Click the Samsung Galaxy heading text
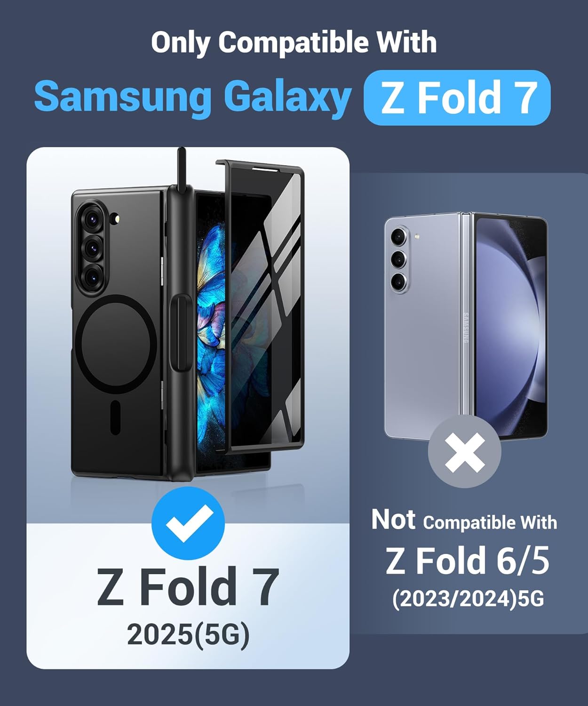The image size is (588, 706). (193, 97)
